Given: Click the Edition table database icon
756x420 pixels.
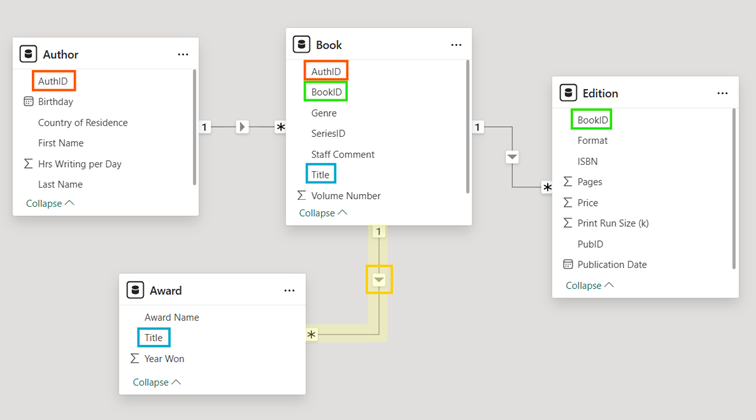Looking at the screenshot, I should click(568, 93).
